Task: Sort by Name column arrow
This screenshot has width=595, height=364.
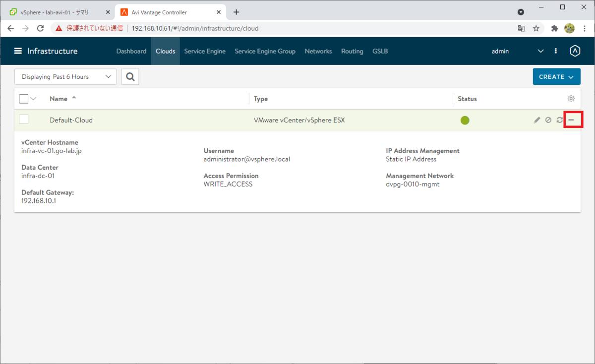Action: coord(74,98)
